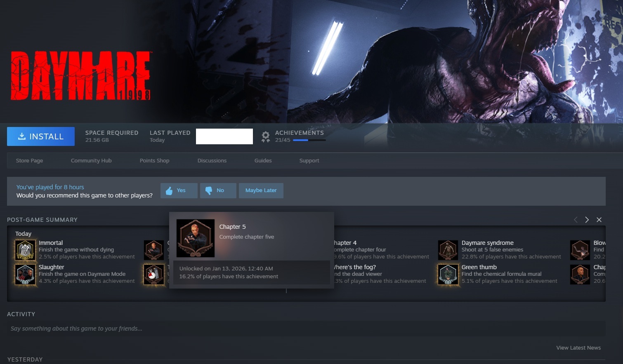623x364 pixels.
Task: Click the 'SPACE REQUIRED' label
Action: pyautogui.click(x=112, y=133)
